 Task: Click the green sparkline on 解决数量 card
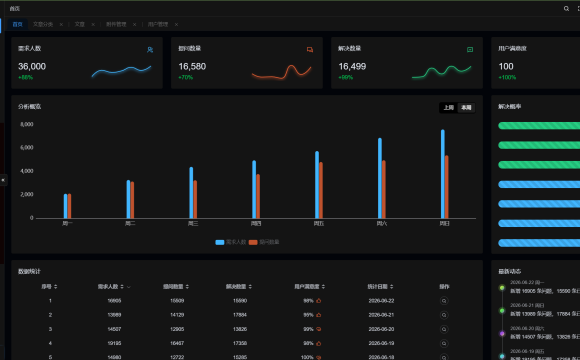point(442,72)
